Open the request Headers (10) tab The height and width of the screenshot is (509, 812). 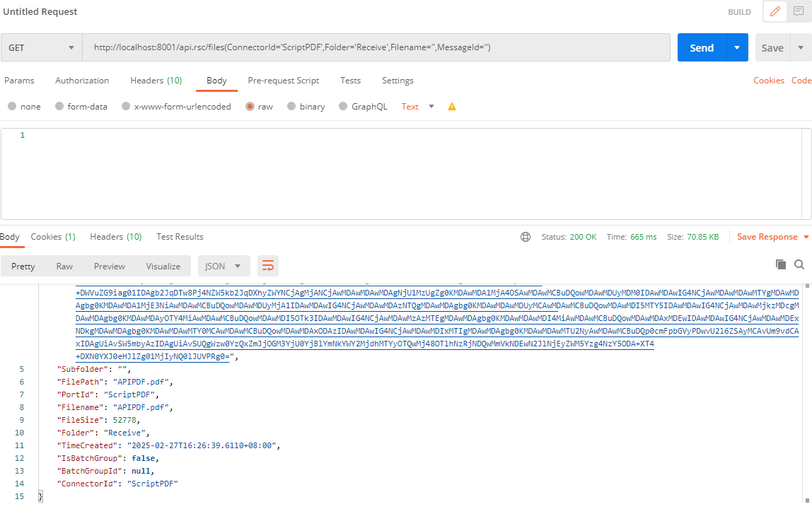pyautogui.click(x=156, y=81)
